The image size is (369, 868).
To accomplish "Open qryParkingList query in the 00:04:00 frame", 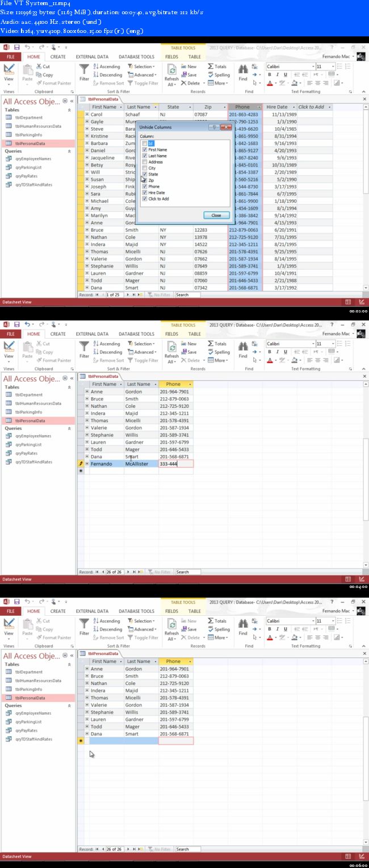I will point(28,445).
